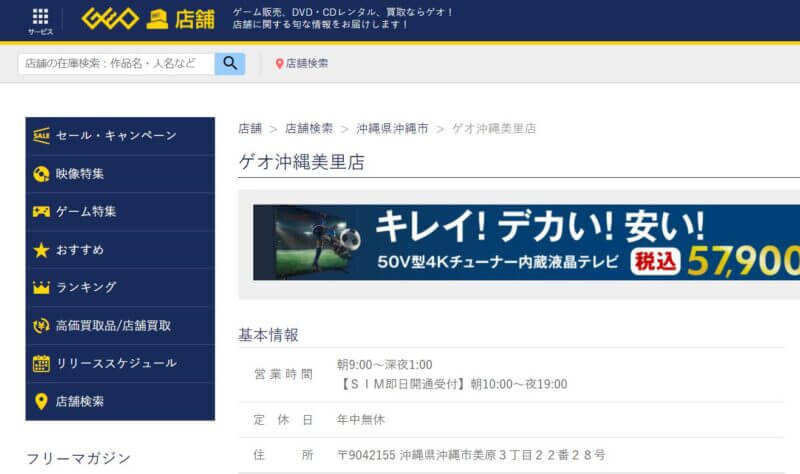Go to 店舗検索 breadcrumb link
The image size is (800, 474).
point(309,129)
